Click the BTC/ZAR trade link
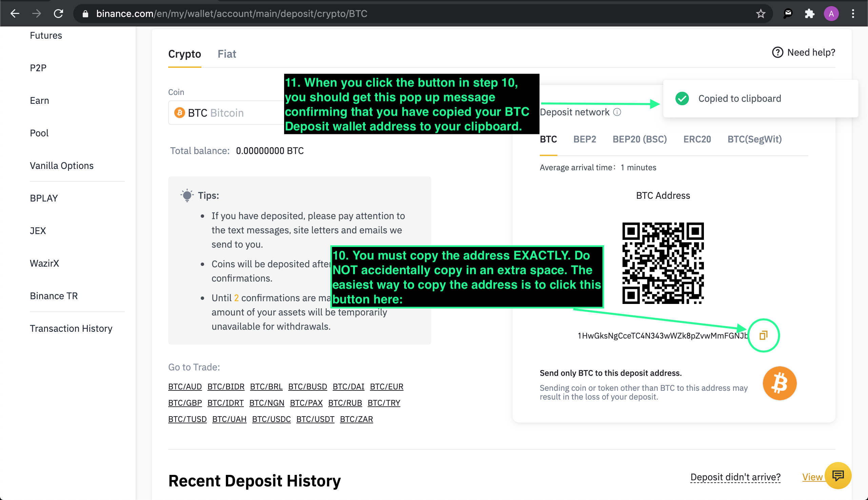This screenshot has width=868, height=500. point(356,419)
